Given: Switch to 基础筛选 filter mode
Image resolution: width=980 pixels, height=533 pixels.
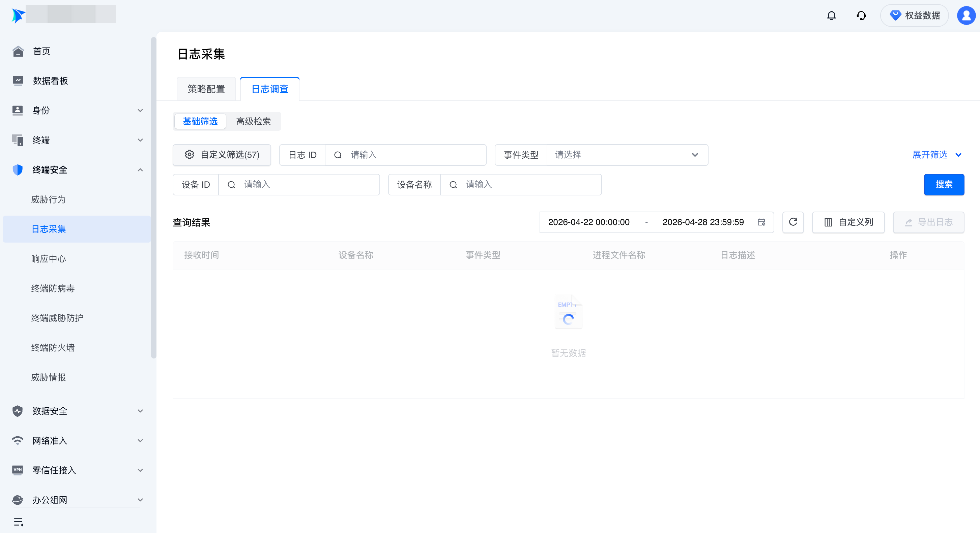Looking at the screenshot, I should coord(200,121).
